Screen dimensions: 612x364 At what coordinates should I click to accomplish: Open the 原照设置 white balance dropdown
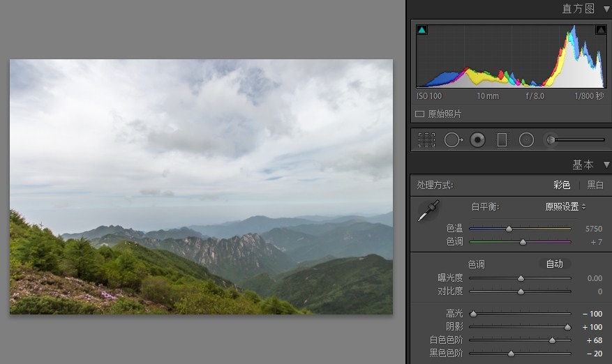click(565, 206)
